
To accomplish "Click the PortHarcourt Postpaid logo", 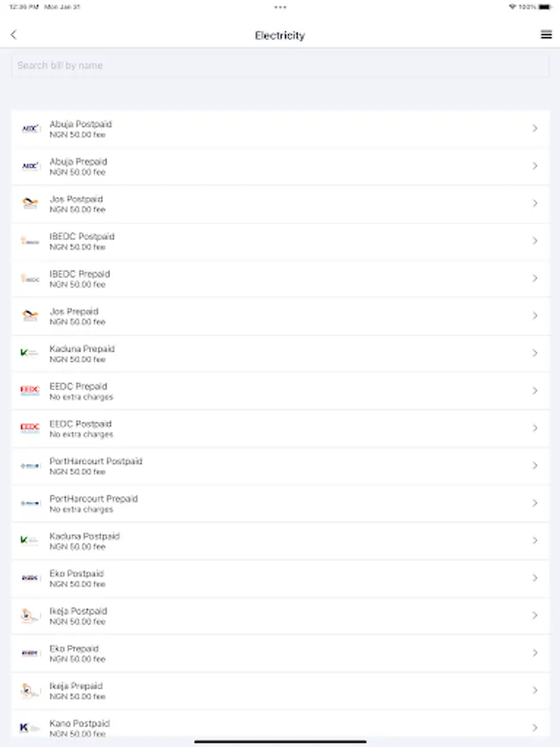I will (31, 466).
